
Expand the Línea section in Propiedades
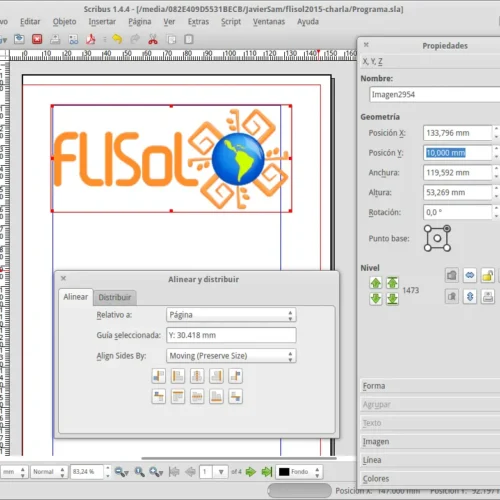[430, 460]
